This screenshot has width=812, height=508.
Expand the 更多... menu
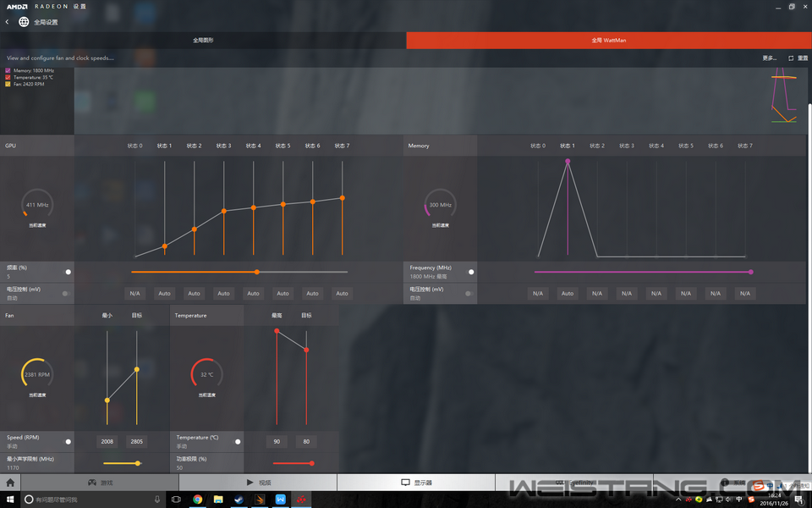click(769, 58)
